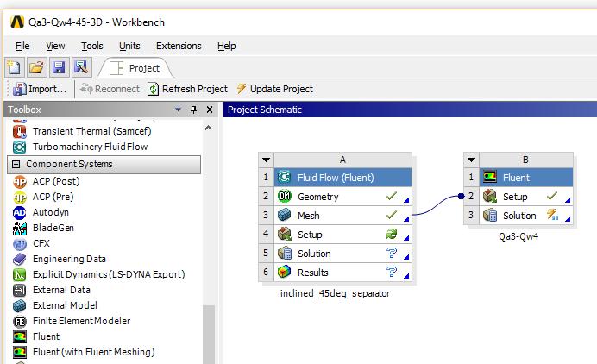This screenshot has height=364, width=597.
Task: Click Geometry up-to-date checkmark status
Action: tap(392, 196)
